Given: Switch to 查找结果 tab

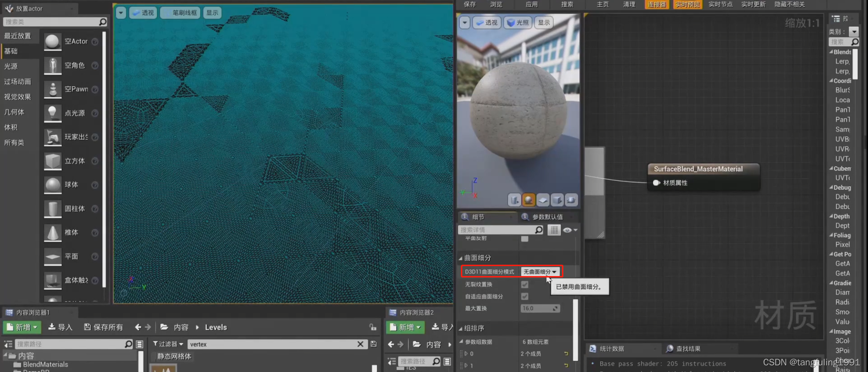Looking at the screenshot, I should point(688,348).
